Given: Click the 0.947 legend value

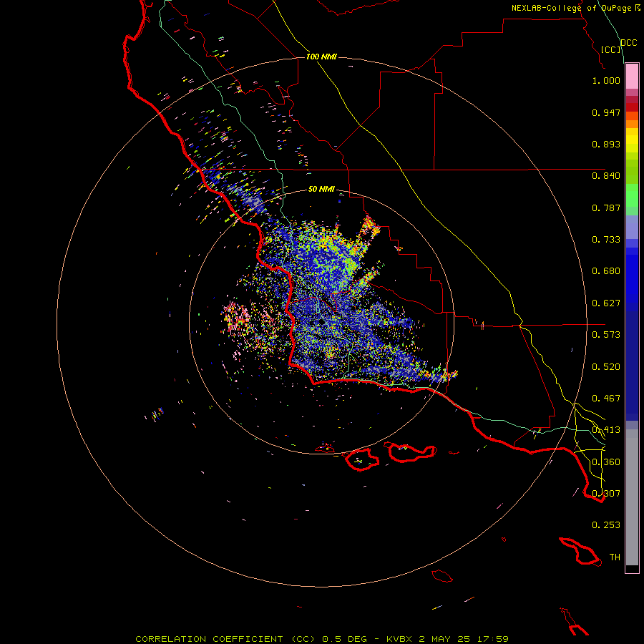Looking at the screenshot, I should pyautogui.click(x=606, y=112).
